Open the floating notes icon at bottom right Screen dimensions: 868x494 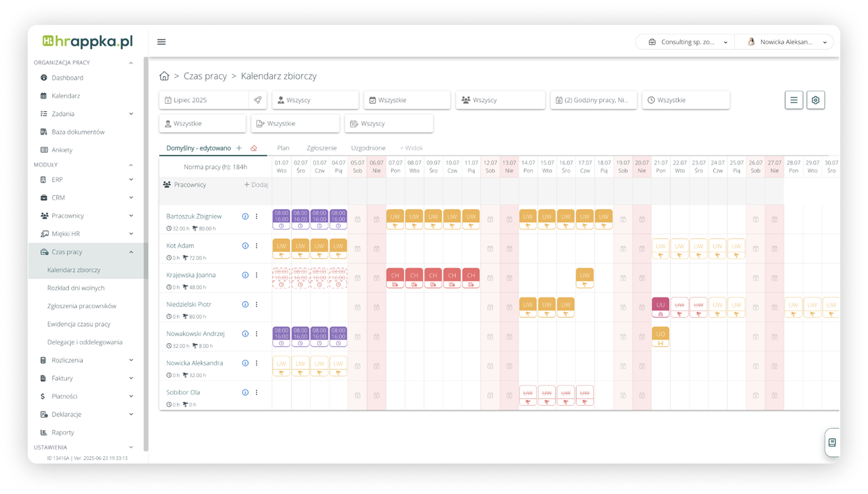coord(832,443)
